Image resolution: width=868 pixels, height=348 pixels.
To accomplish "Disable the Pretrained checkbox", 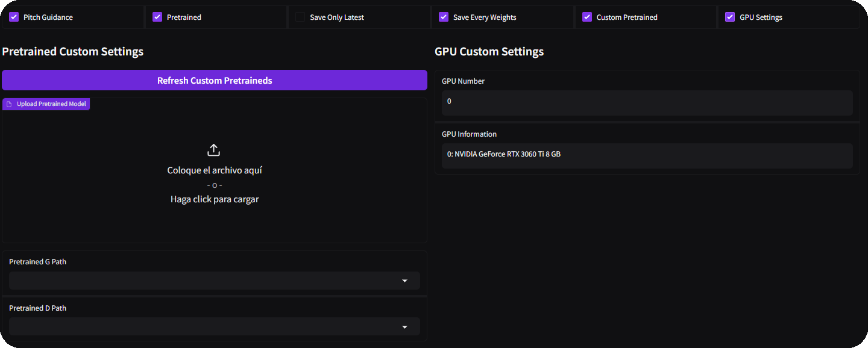I will tap(157, 17).
